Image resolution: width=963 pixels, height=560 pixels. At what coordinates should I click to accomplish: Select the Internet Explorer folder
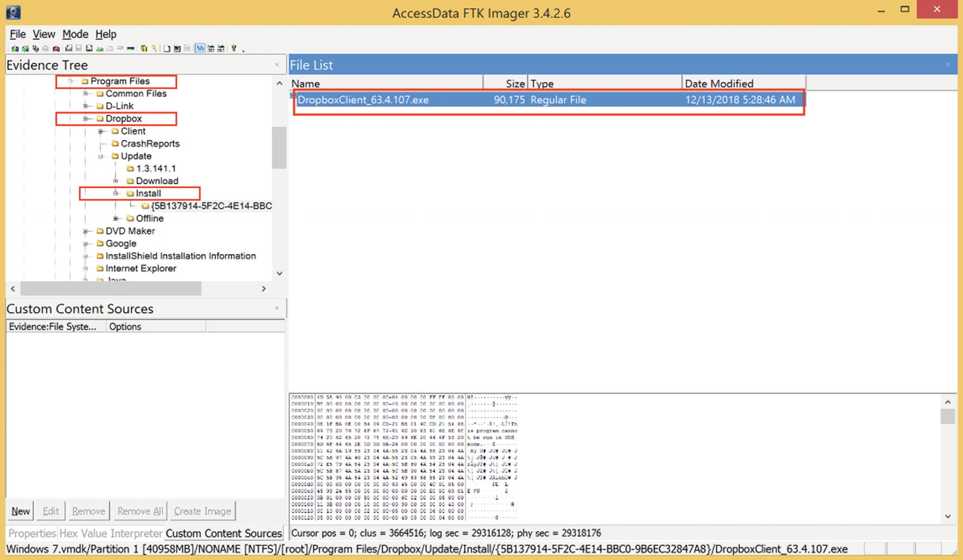point(141,268)
